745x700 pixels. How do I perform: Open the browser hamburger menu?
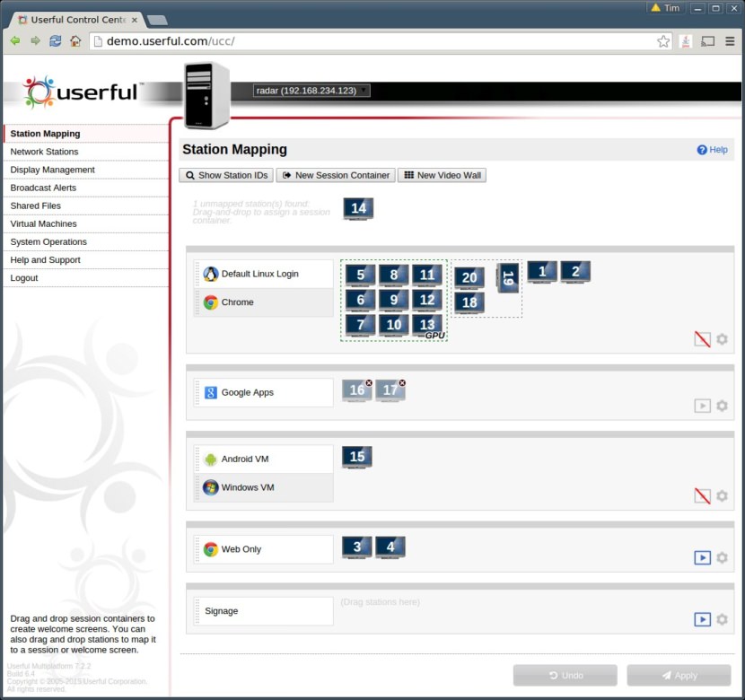(x=730, y=41)
